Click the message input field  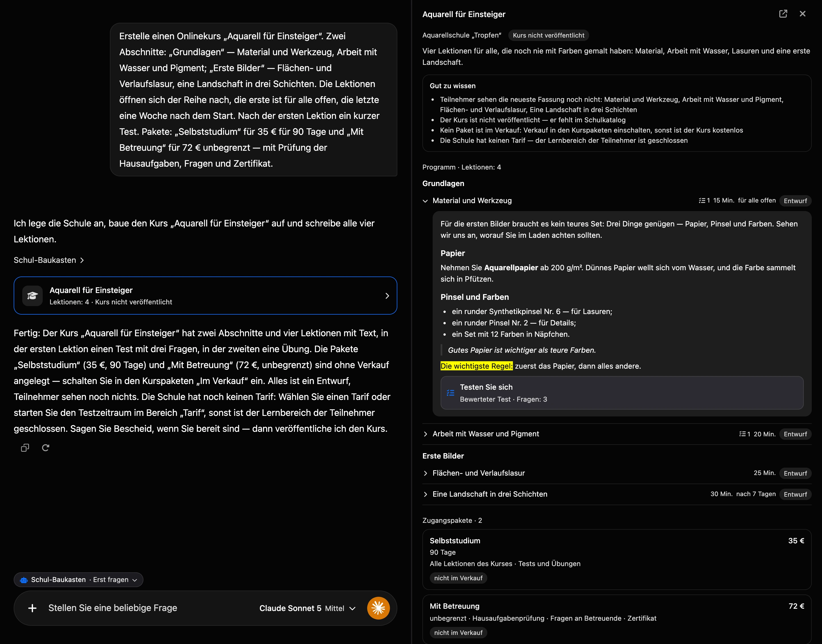[151, 608]
